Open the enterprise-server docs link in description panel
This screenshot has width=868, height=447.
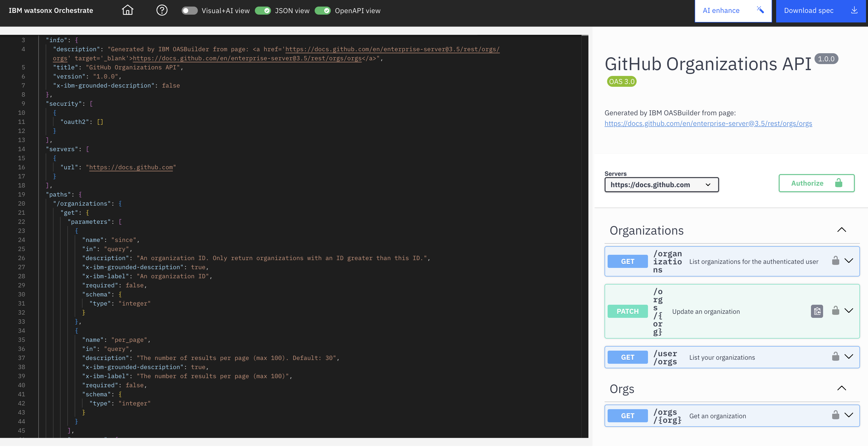708,124
